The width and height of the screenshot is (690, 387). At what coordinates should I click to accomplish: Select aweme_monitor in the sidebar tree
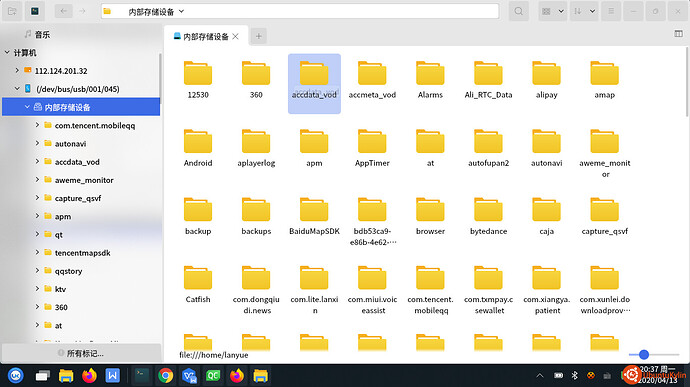[84, 180]
